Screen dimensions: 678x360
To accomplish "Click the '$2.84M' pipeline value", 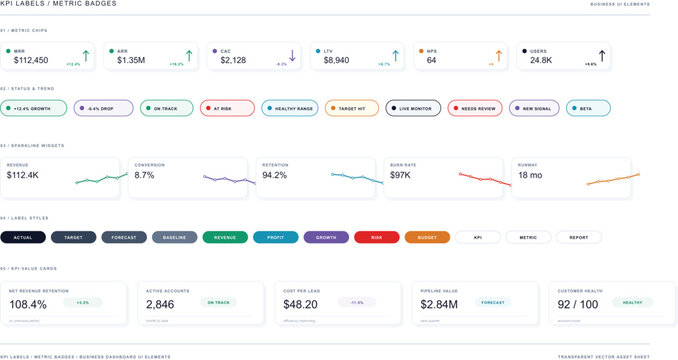I will [x=439, y=304].
